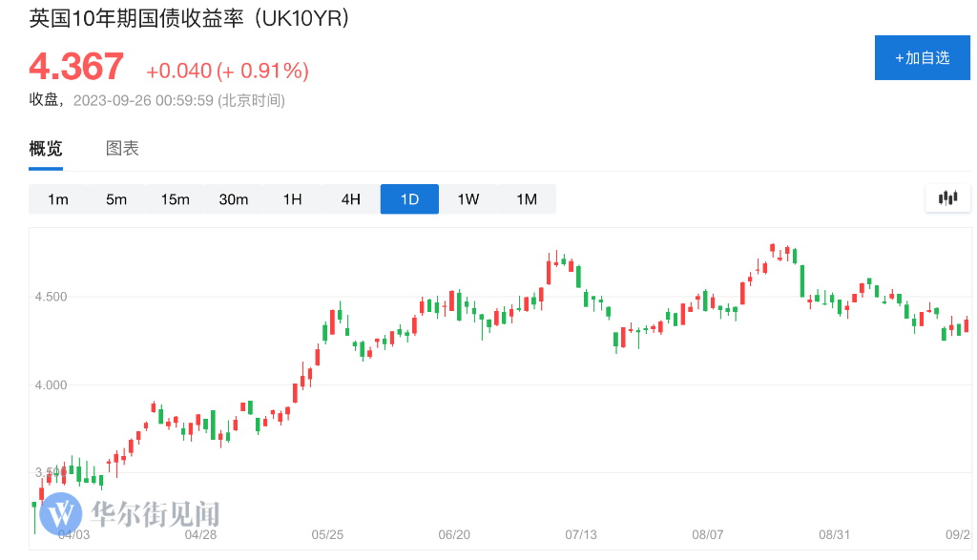Select the 5m interval
This screenshot has width=977, height=560.
(116, 199)
